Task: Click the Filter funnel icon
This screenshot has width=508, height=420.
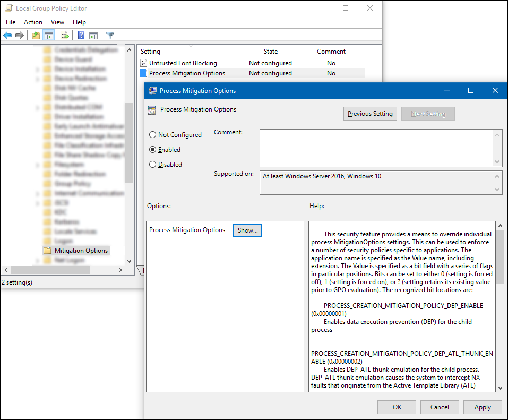Action: click(110, 36)
